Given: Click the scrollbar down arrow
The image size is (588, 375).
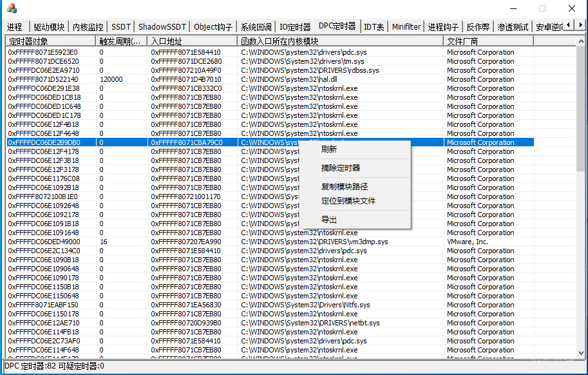Looking at the screenshot, I should pos(581,352).
